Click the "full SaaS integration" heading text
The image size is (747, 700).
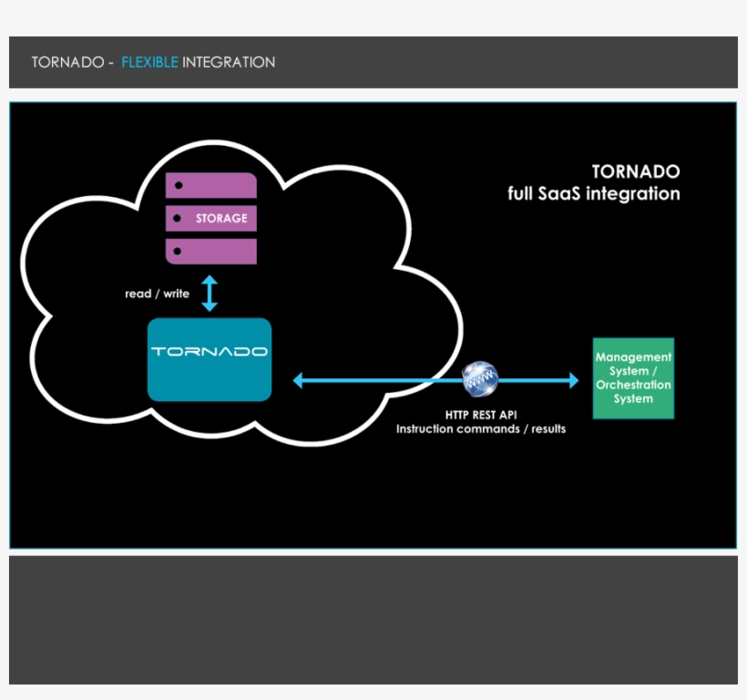pyautogui.click(x=593, y=194)
